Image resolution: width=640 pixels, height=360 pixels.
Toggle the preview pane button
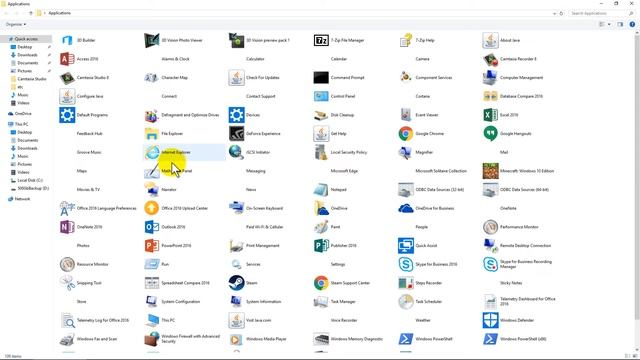pyautogui.click(x=620, y=24)
